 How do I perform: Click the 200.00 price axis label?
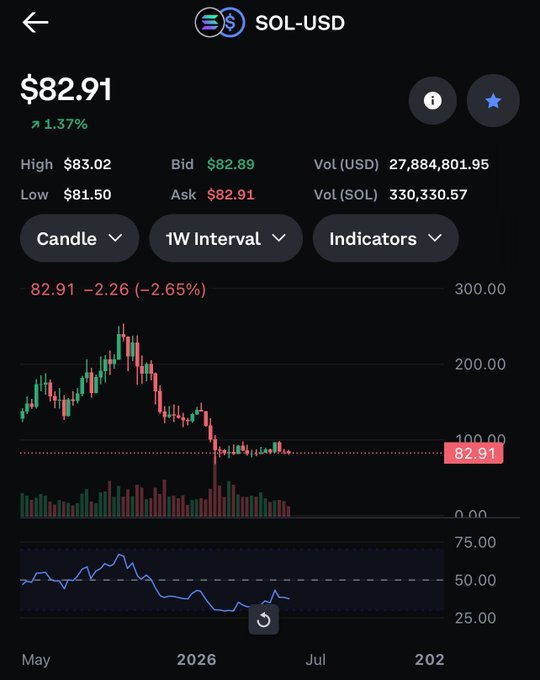pyautogui.click(x=480, y=364)
